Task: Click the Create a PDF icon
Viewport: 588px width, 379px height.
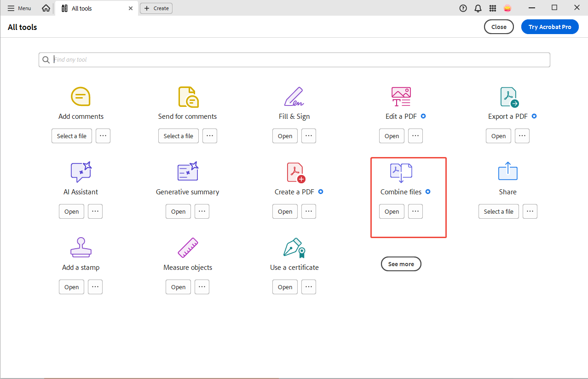Action: 295,173
